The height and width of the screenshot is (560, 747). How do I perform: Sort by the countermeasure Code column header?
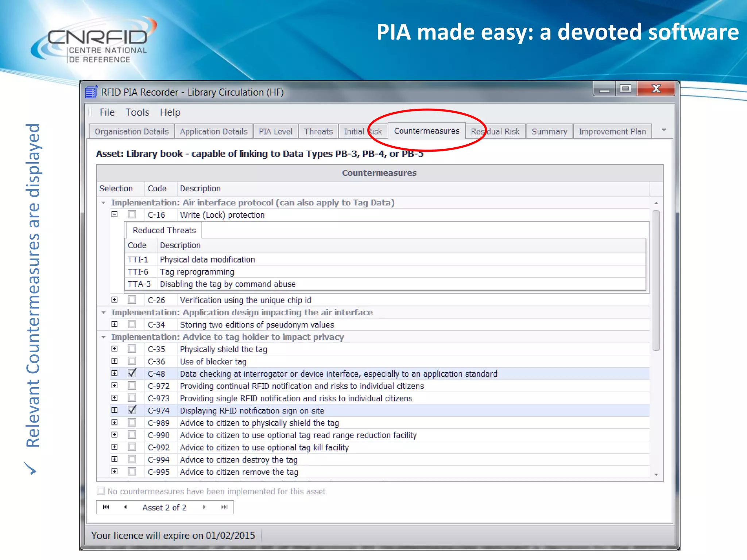(161, 188)
